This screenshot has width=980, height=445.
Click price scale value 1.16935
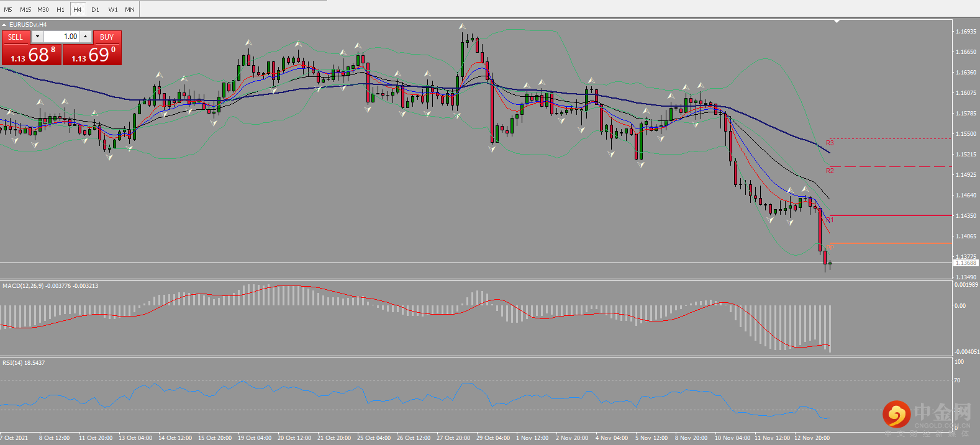pyautogui.click(x=966, y=31)
